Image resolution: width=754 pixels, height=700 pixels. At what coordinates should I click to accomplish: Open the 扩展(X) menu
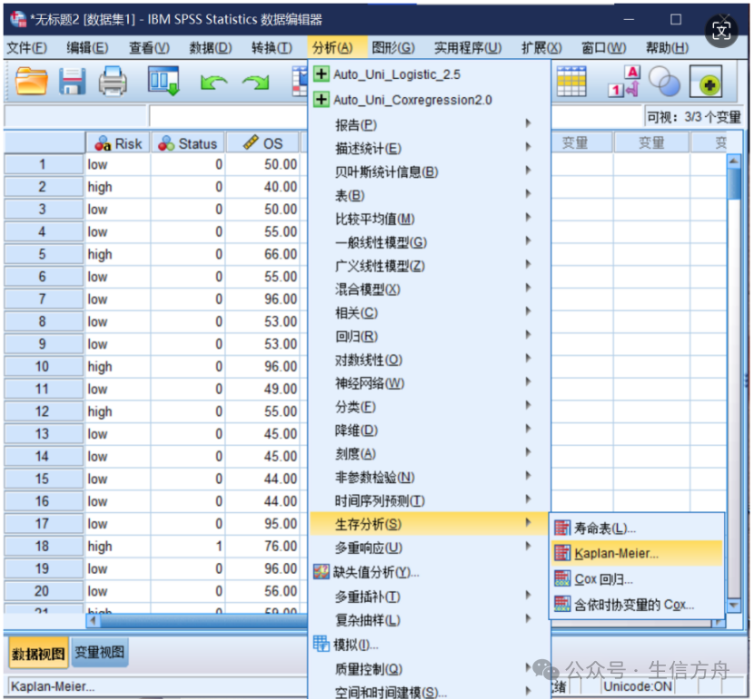[541, 47]
